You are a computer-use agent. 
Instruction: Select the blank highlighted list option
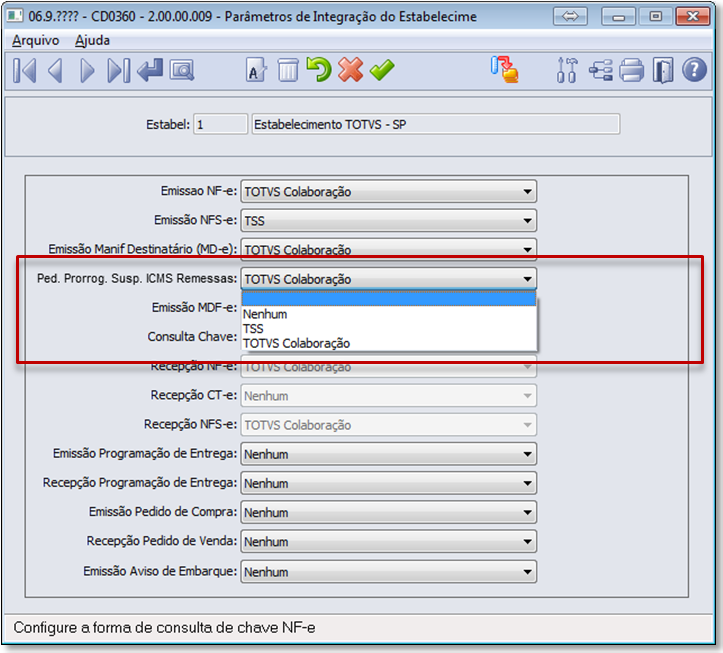(x=389, y=299)
